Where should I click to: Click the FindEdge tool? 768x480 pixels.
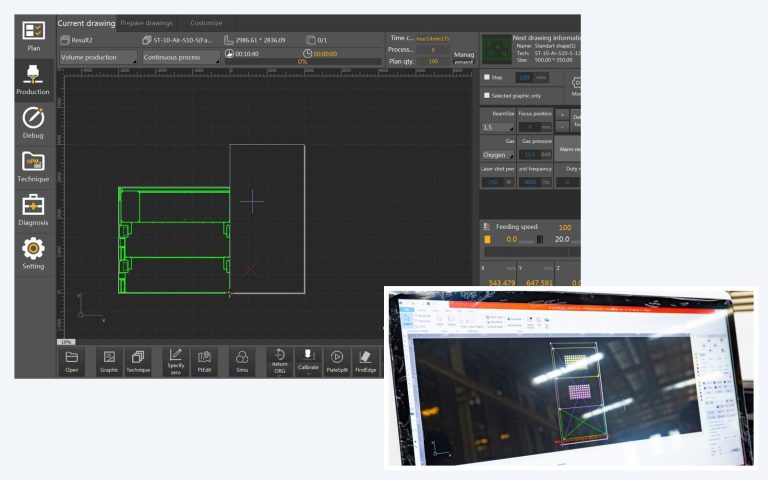pos(366,361)
